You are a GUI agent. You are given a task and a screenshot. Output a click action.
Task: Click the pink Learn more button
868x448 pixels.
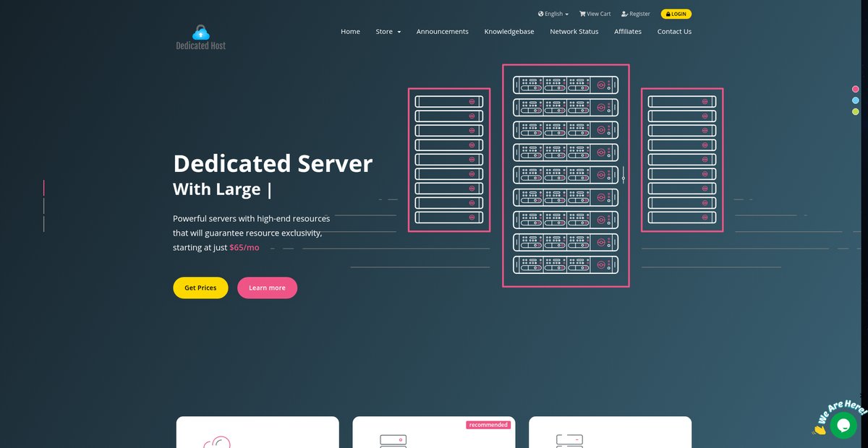[x=267, y=288]
